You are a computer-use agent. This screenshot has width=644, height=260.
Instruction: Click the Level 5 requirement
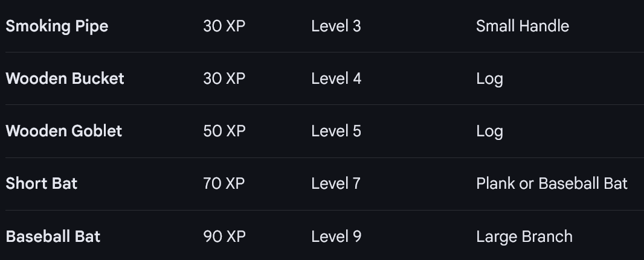pyautogui.click(x=336, y=132)
